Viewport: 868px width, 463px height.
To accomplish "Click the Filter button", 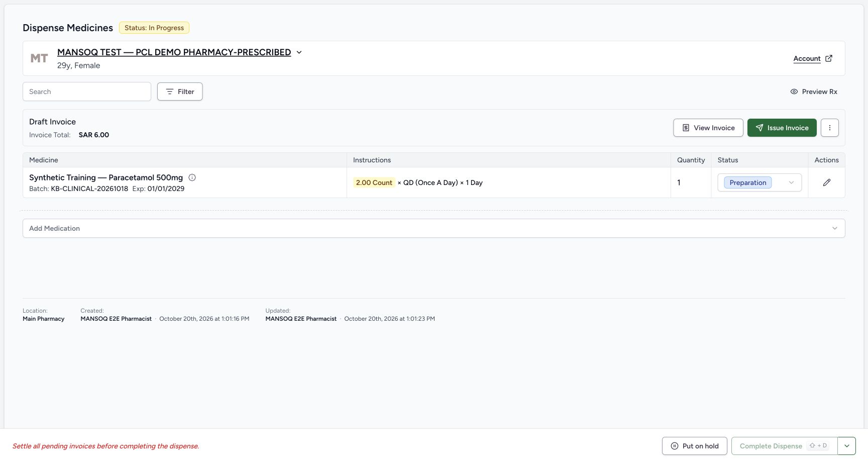I will (x=180, y=91).
